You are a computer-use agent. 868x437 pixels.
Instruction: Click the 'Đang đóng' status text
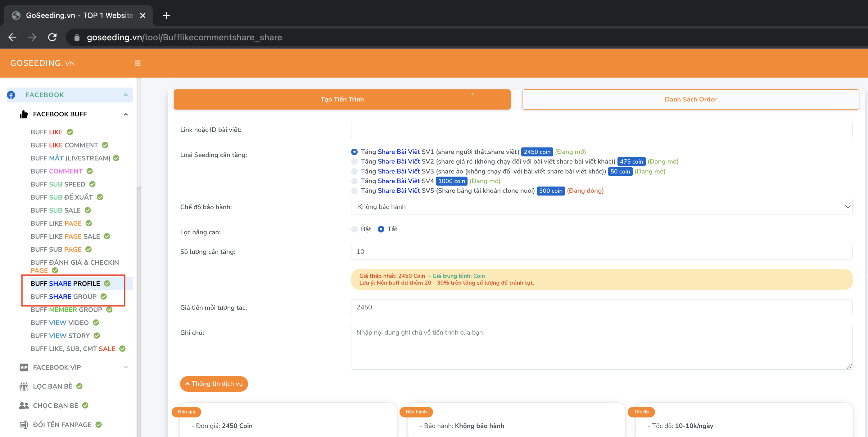pyautogui.click(x=585, y=191)
